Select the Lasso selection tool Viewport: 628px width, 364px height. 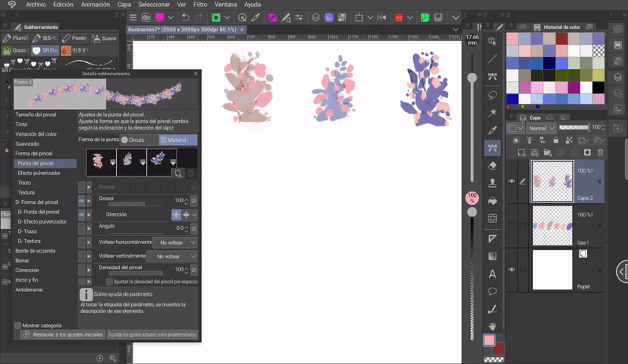pyautogui.click(x=493, y=94)
